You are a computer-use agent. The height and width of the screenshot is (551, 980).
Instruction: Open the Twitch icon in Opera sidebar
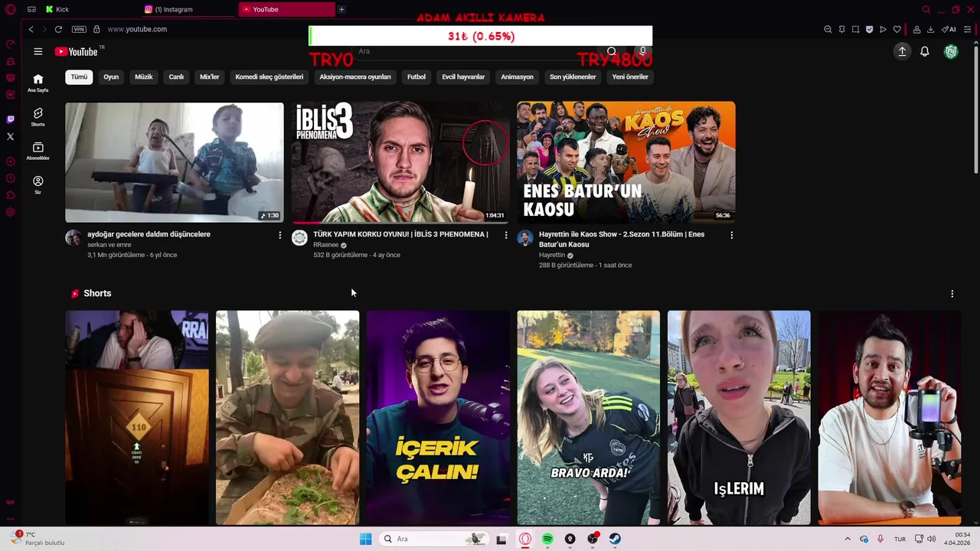[x=10, y=119]
